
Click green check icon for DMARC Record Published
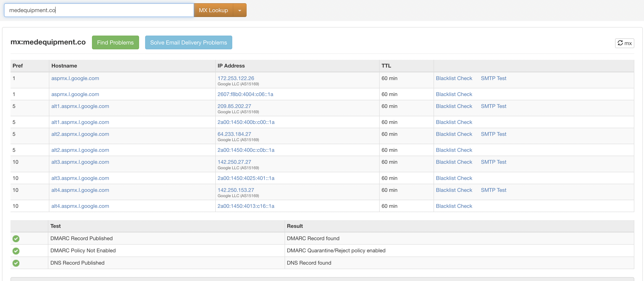[x=16, y=239]
